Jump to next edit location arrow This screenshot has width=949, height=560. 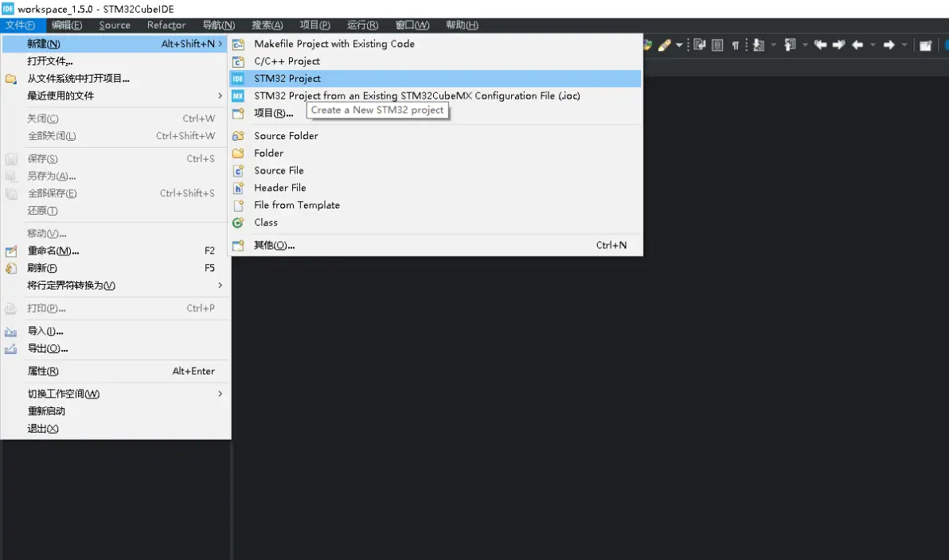[839, 45]
